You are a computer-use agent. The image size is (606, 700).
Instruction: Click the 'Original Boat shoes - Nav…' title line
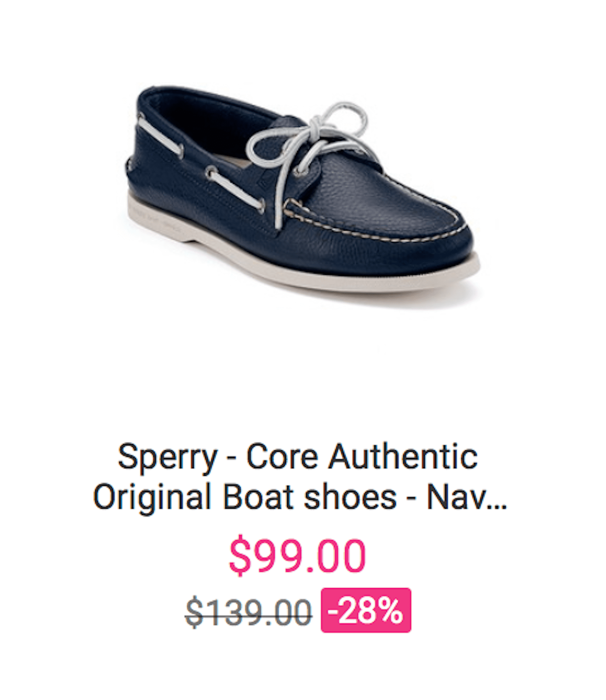tap(299, 498)
